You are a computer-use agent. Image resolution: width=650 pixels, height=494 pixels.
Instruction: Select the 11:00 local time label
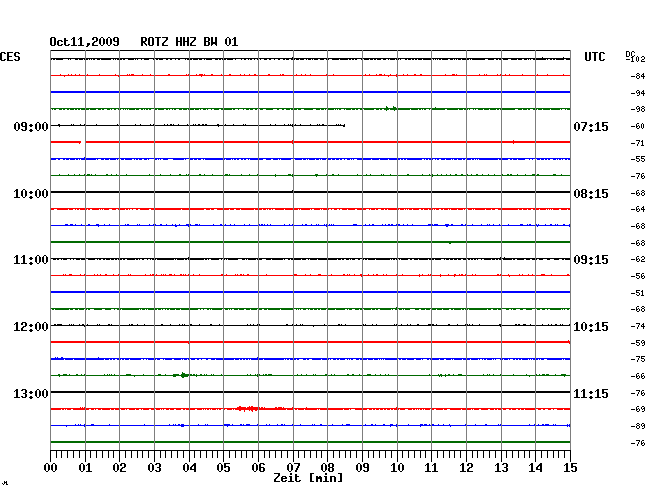tap(31, 260)
